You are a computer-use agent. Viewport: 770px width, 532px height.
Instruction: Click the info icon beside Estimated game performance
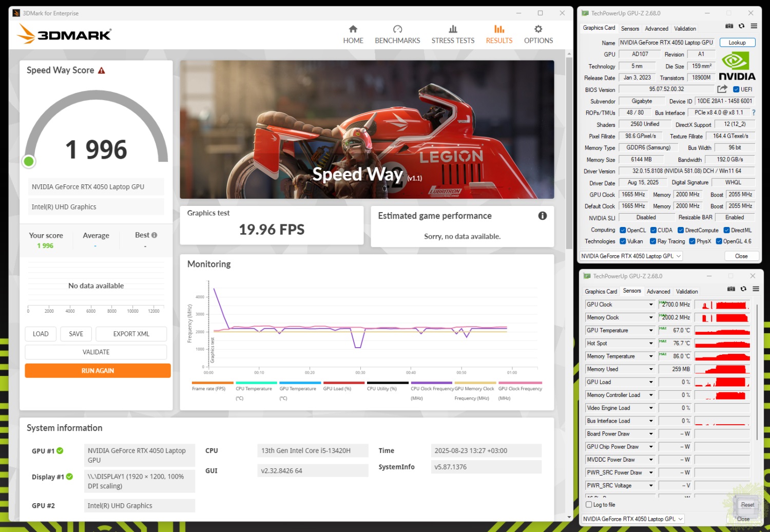coord(542,216)
